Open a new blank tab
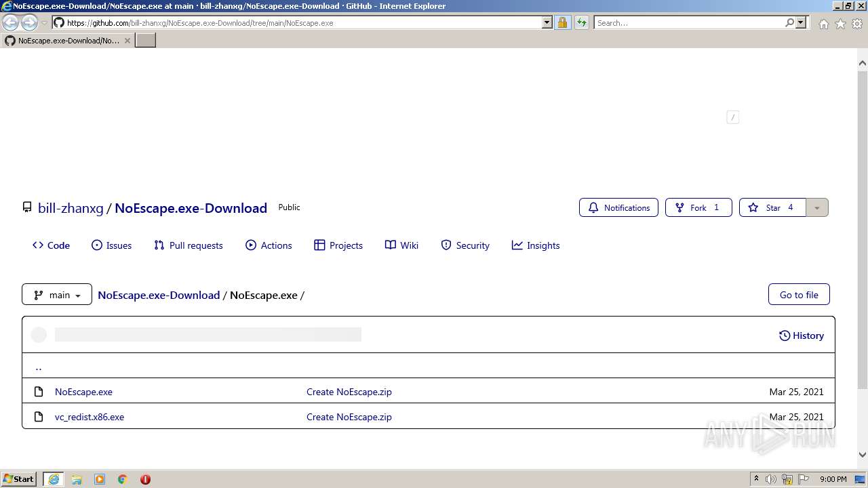 click(x=146, y=40)
